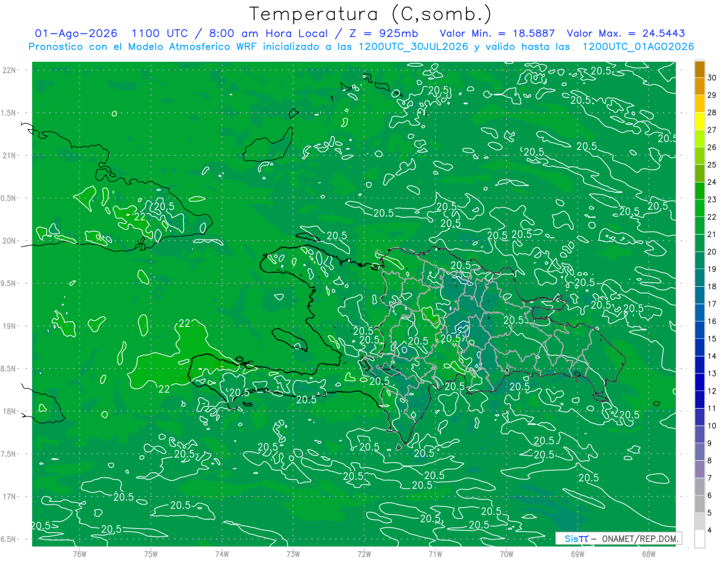Click legend color segment between 22 and 23
728x562 pixels.
pos(699,208)
